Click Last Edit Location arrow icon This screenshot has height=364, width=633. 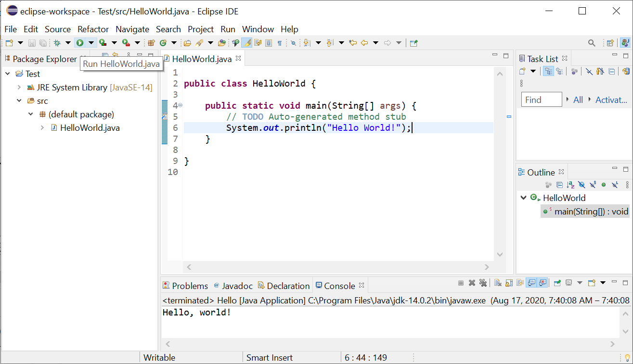353,43
